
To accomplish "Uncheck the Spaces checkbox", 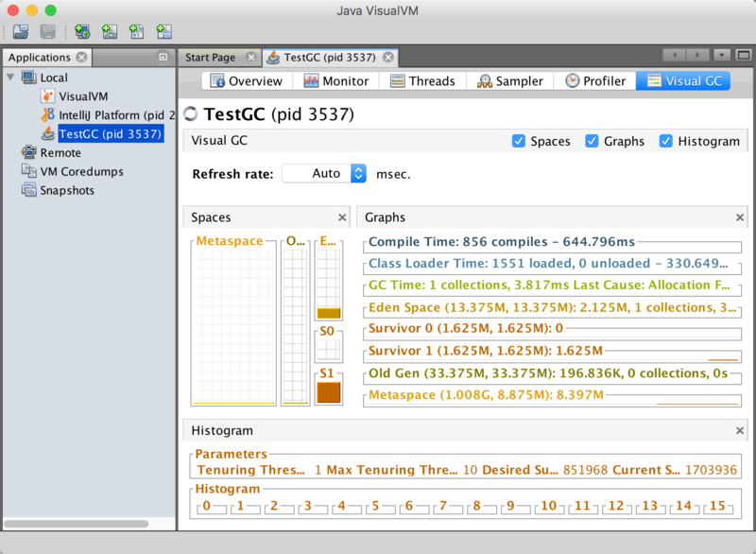I will [x=519, y=141].
